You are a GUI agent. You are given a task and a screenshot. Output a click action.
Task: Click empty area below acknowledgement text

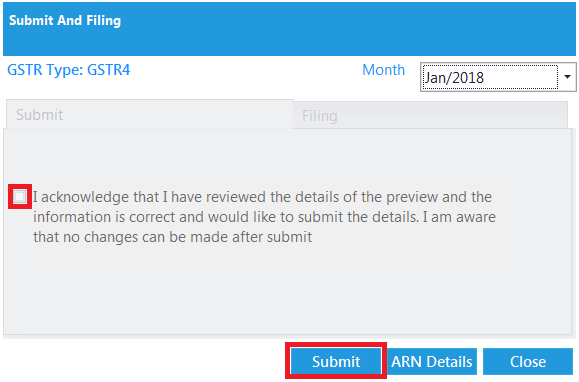pyautogui.click(x=287, y=290)
